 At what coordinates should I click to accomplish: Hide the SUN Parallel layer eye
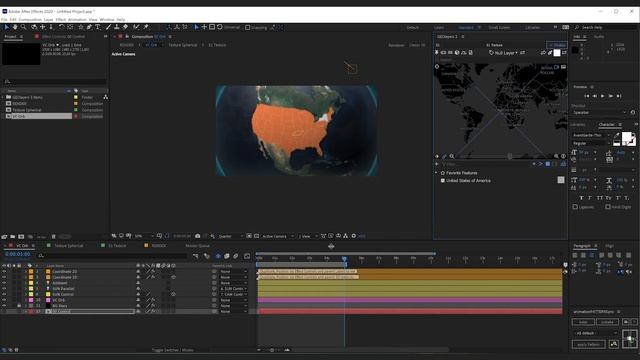tap(4, 289)
